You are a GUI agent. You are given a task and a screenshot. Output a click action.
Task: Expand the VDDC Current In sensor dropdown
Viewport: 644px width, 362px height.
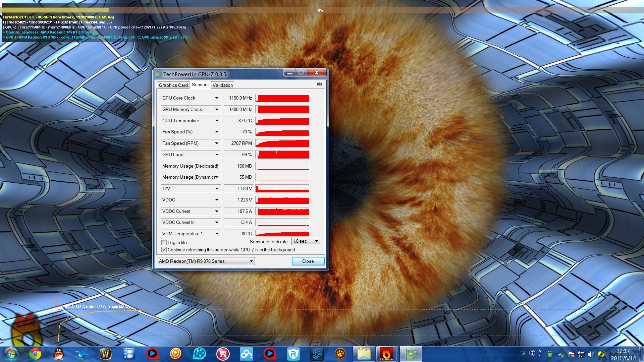(x=217, y=222)
